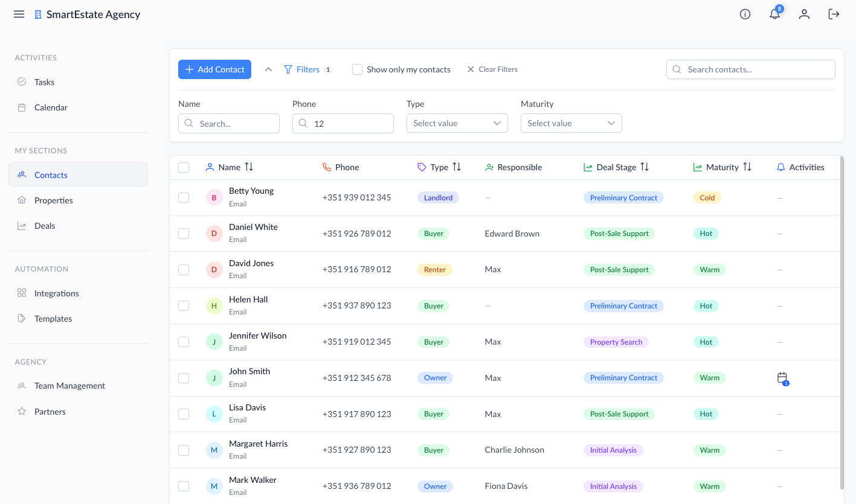Sort by Deal Stage column arrows

click(x=645, y=167)
